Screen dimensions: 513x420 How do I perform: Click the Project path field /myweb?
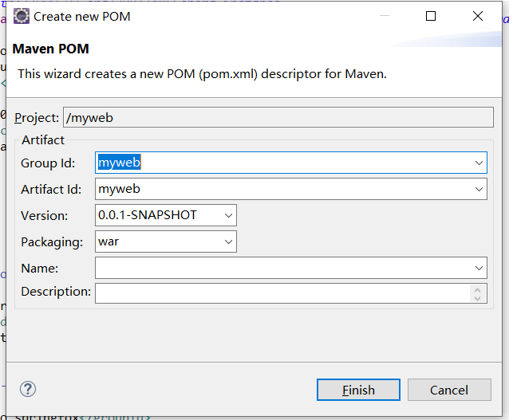point(278,118)
